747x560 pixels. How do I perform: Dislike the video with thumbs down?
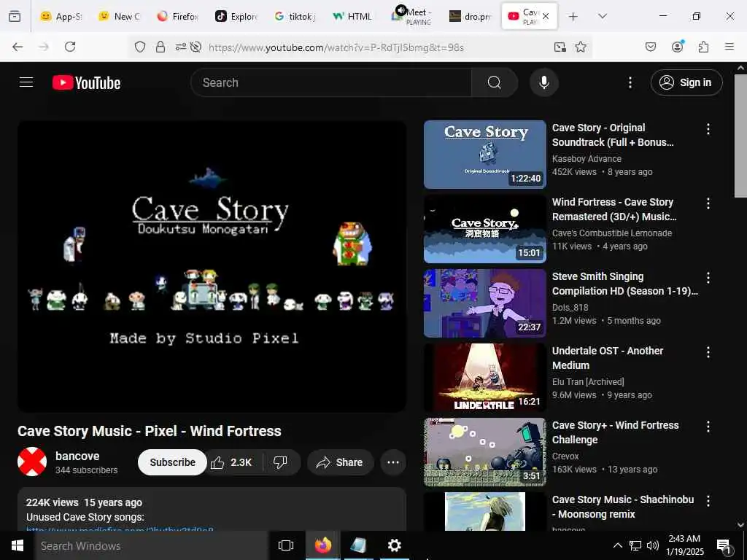point(281,462)
